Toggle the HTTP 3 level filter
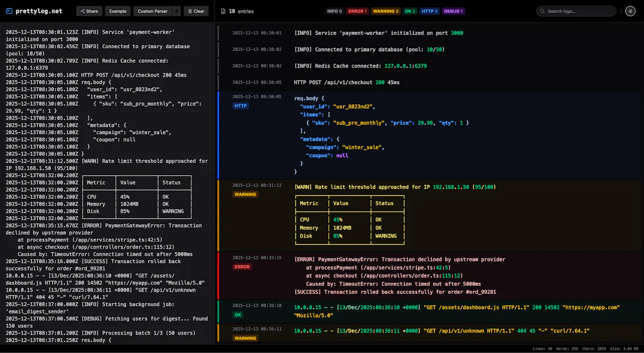This screenshot has width=644, height=353. point(429,11)
